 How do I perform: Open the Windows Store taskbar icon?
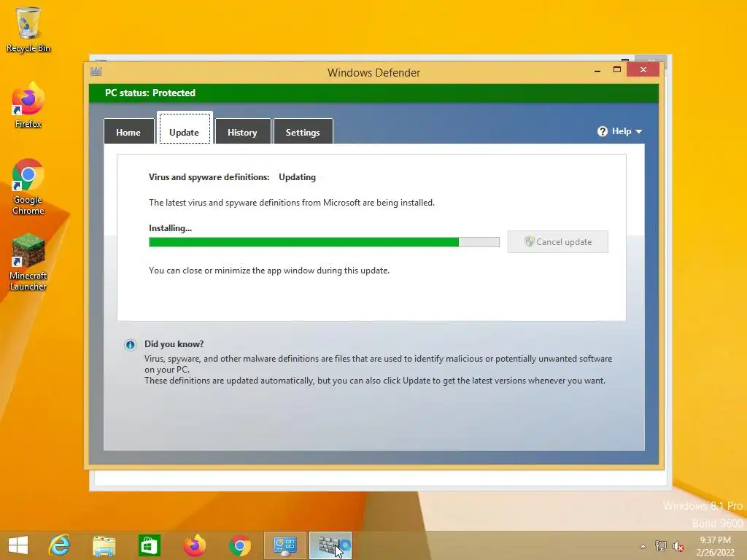[149, 545]
